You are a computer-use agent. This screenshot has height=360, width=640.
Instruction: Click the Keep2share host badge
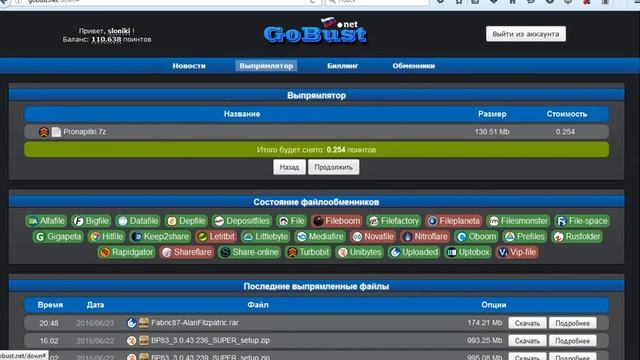160,236
